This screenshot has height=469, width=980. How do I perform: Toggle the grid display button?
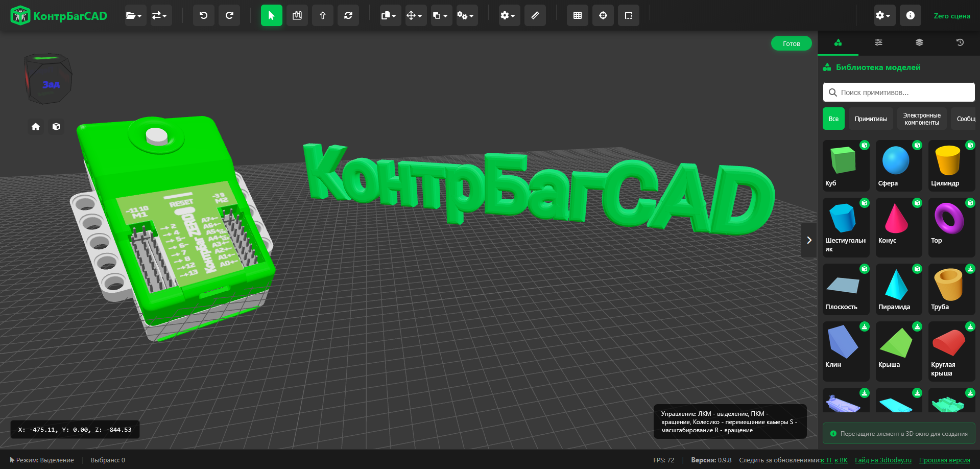point(577,16)
